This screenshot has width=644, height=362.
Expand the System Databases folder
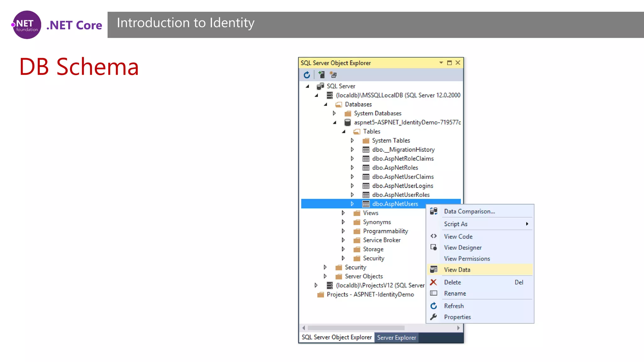coord(334,113)
